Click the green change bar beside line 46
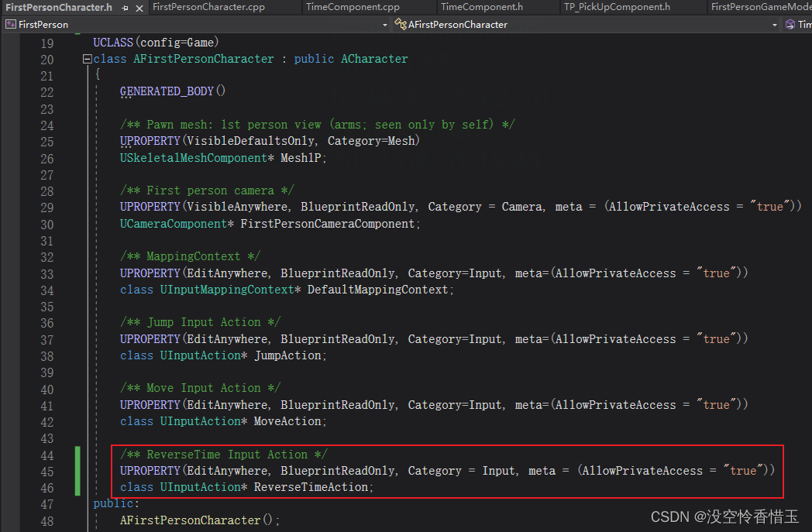This screenshot has height=532, width=812. [77, 486]
